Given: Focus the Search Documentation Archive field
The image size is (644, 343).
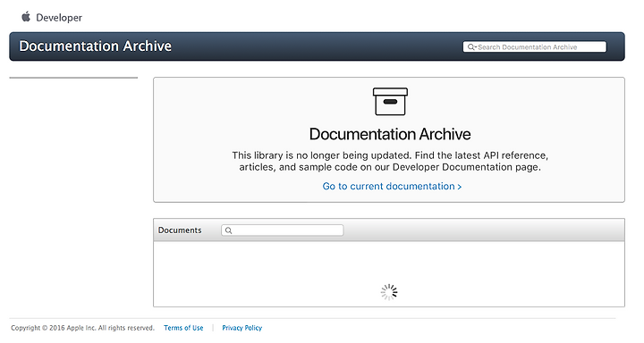Looking at the screenshot, I should [x=534, y=46].
